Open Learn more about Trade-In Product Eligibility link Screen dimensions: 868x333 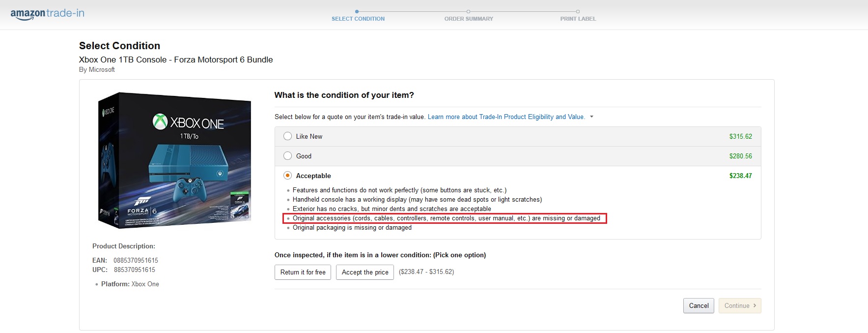coord(506,117)
